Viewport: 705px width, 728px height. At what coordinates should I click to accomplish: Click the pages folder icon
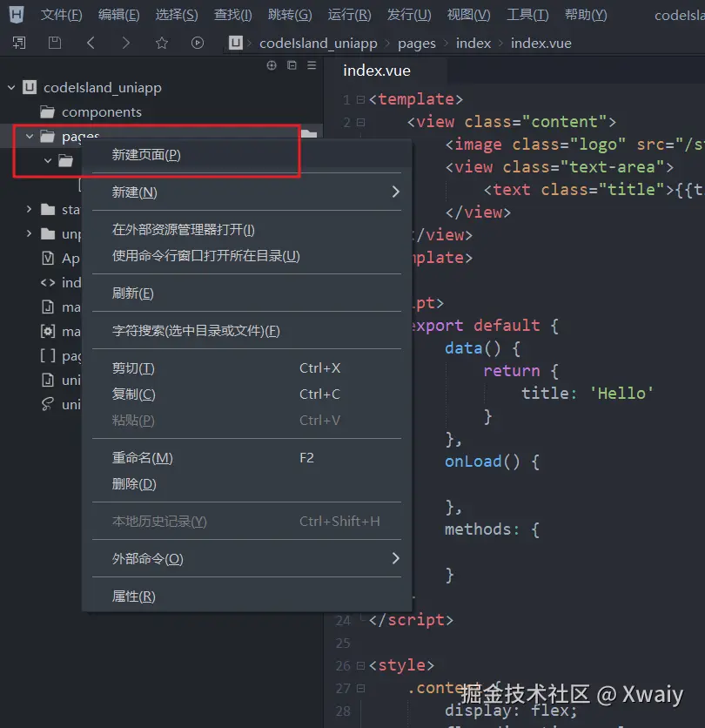47,136
